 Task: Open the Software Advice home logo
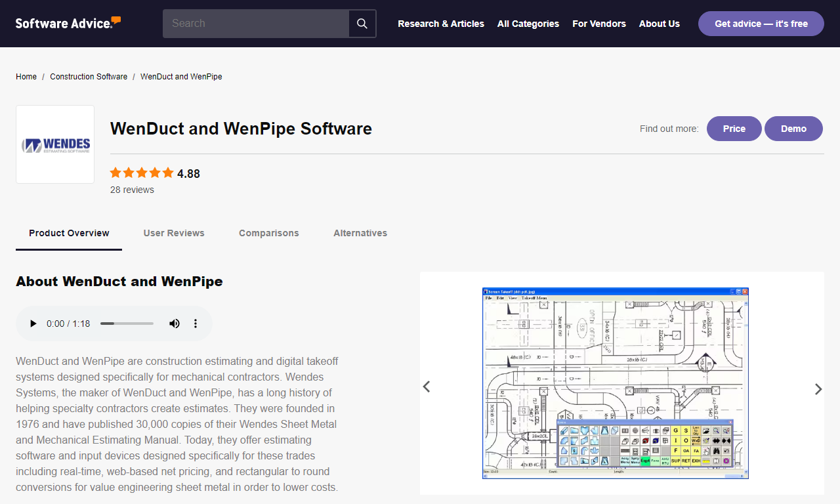[x=68, y=23]
